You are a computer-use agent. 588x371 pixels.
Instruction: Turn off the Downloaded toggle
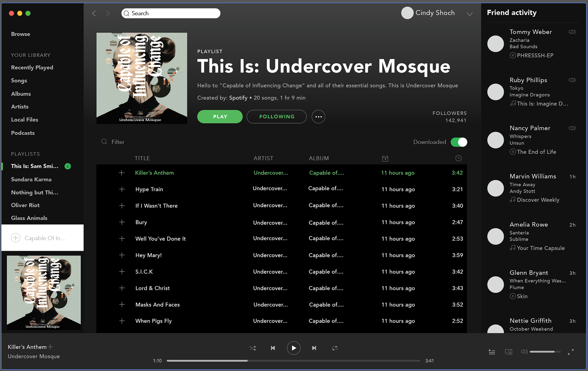(459, 142)
